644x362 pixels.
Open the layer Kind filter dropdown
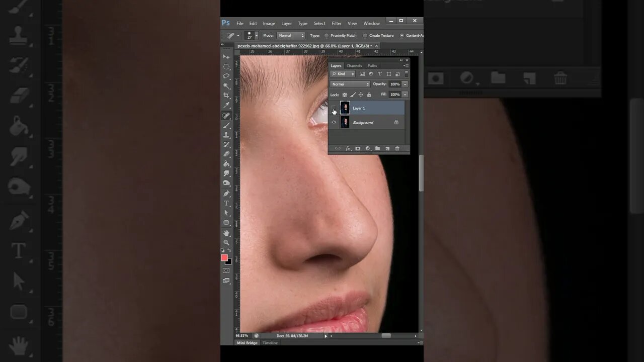(343, 74)
